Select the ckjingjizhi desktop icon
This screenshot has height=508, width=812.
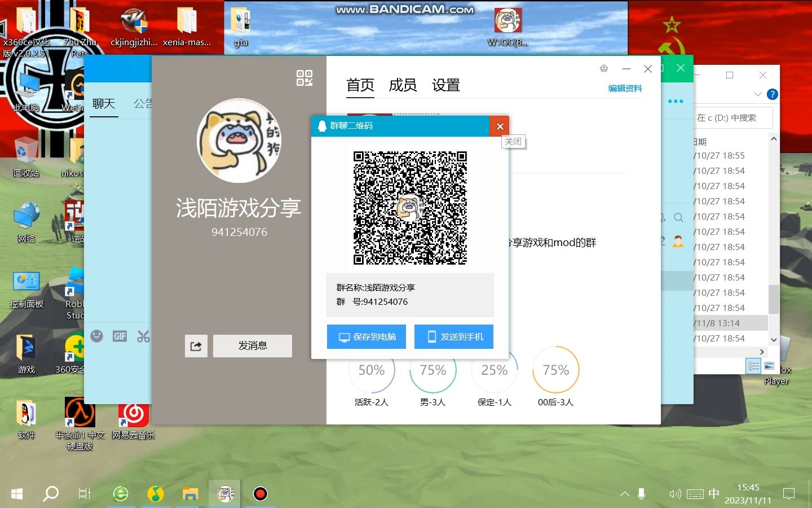coord(134,27)
